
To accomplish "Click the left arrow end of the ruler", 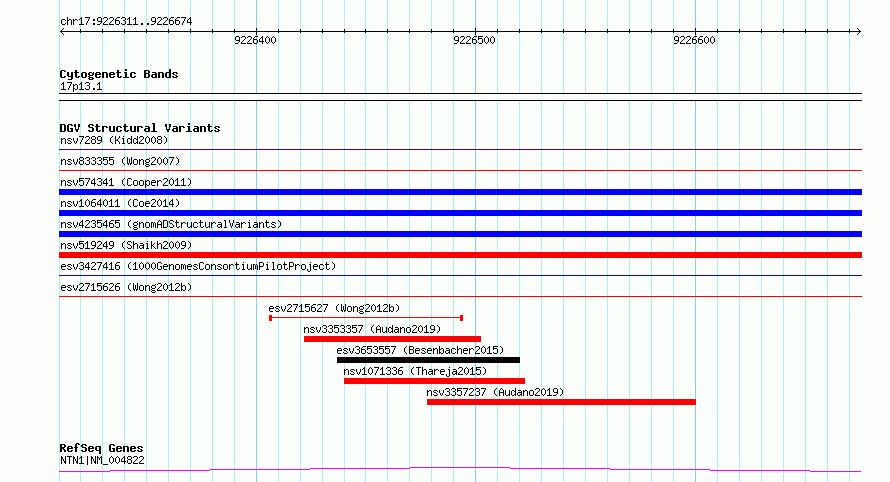I will tap(62, 31).
